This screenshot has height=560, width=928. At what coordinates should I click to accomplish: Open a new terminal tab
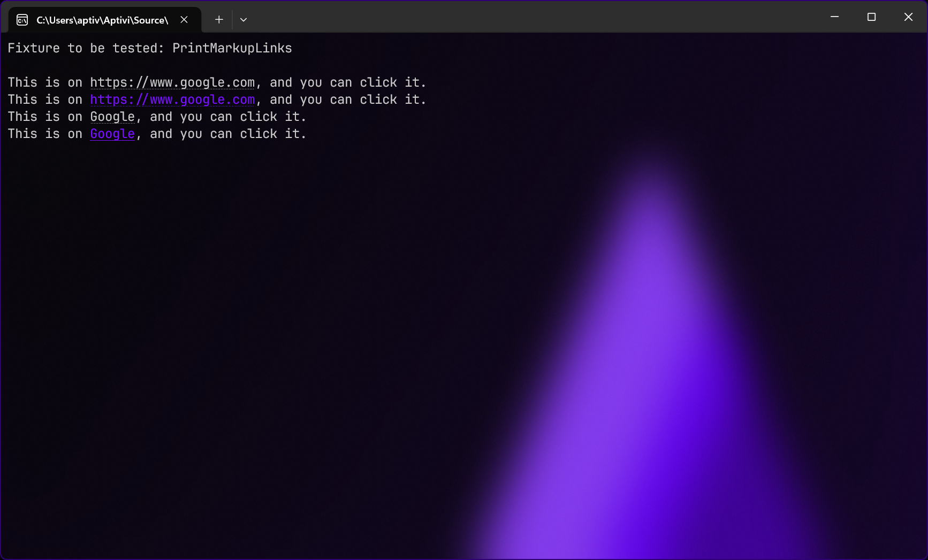pos(219,20)
